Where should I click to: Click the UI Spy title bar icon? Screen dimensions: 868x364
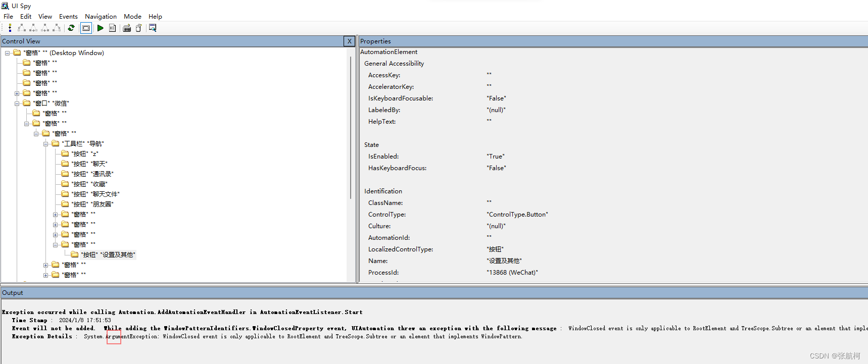[x=5, y=6]
